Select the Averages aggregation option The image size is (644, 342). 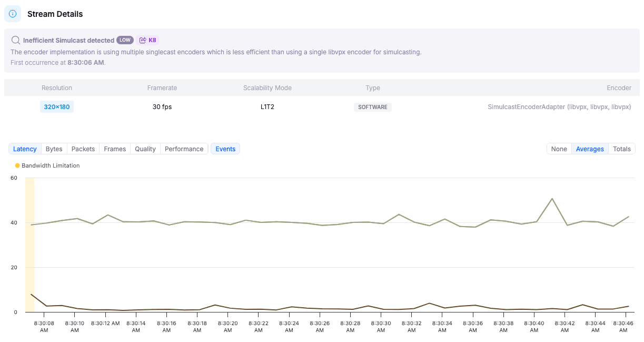(x=590, y=149)
